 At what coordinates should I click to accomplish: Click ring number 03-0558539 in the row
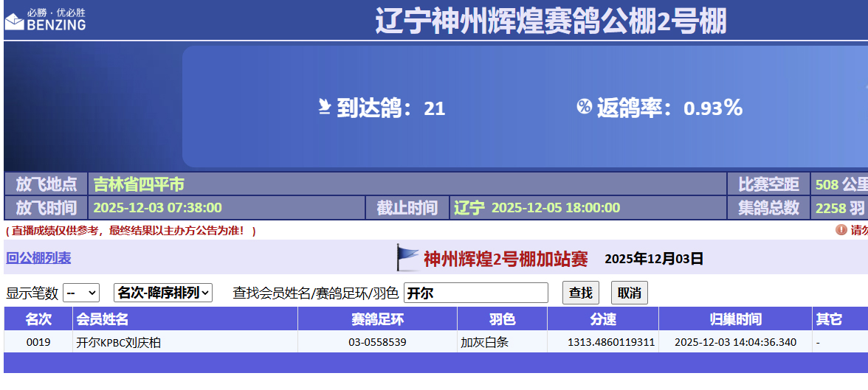377,342
